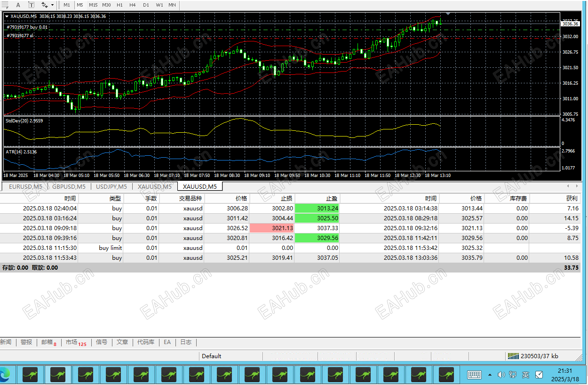Switch chart to W1 timeframe
Screen dimensions: 588x385
pyautogui.click(x=159, y=5)
